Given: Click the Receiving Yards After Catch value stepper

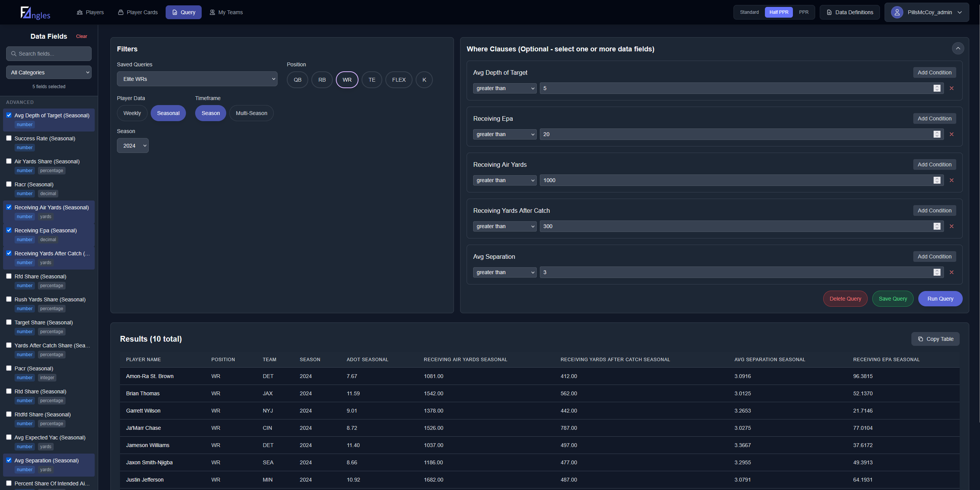Looking at the screenshot, I should (x=937, y=226).
